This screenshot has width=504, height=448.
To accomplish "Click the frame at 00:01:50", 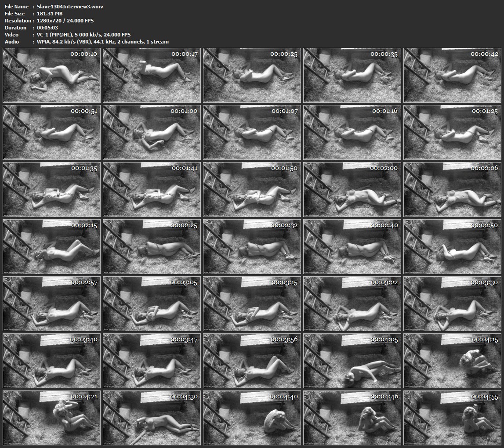I will click(252, 190).
